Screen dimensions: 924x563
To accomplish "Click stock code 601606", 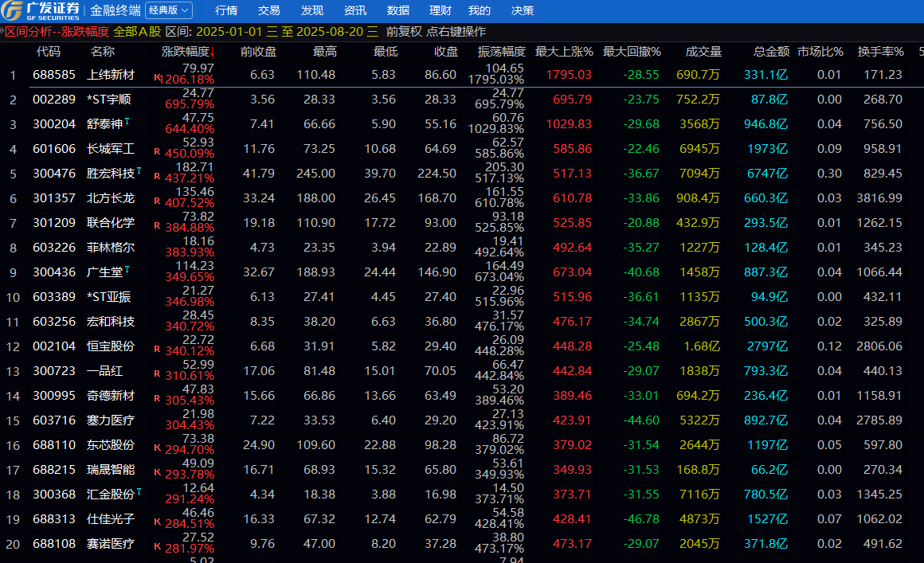I will 54,149.
